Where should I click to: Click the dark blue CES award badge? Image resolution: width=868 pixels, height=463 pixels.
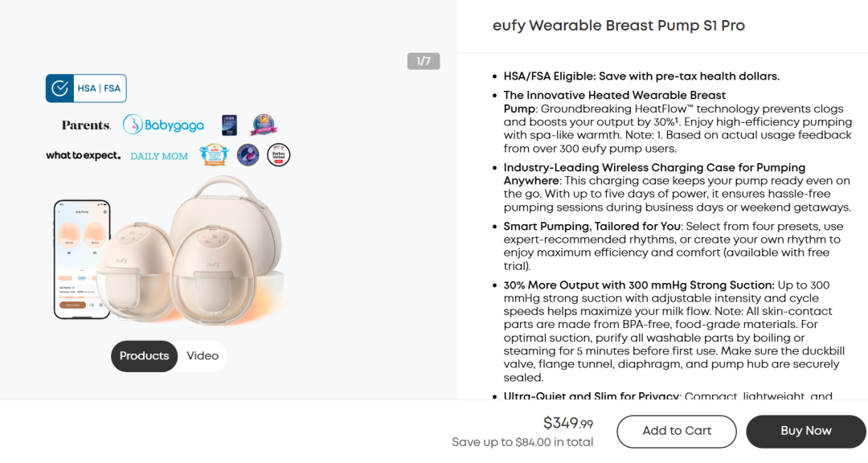229,125
